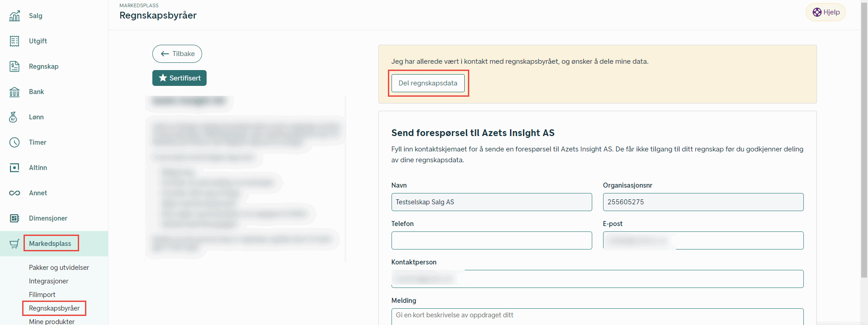This screenshot has width=868, height=325.
Task: Collapse the Markedsplass sidebar section
Action: coord(54,244)
